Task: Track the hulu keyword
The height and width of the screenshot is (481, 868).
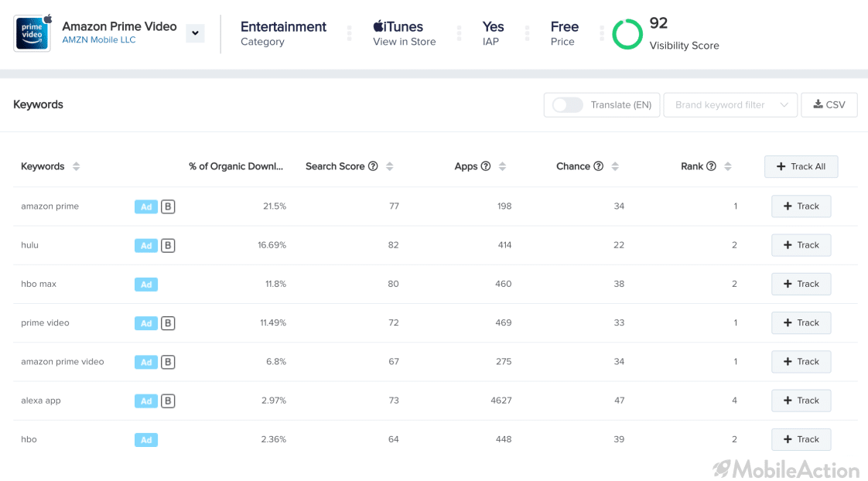Action: (x=801, y=245)
